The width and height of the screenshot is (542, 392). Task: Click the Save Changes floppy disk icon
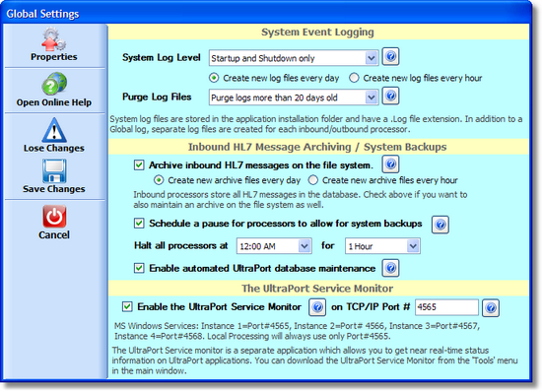(x=54, y=171)
